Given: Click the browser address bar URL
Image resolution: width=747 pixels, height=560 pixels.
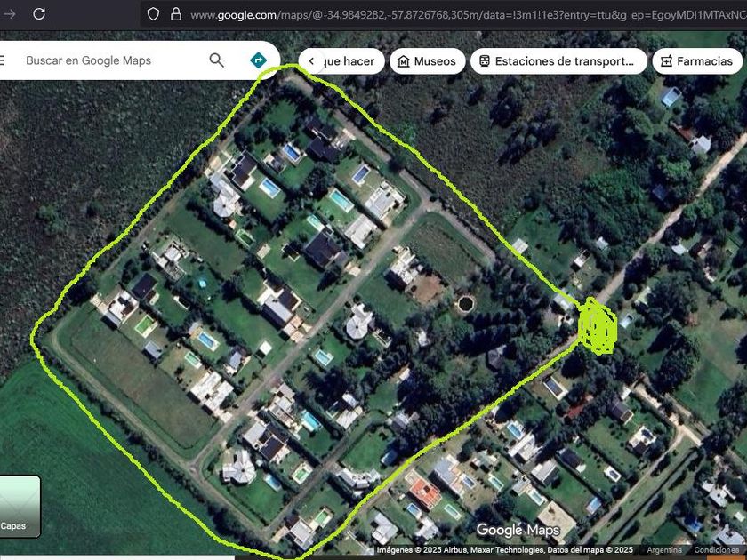Looking at the screenshot, I should point(467,15).
